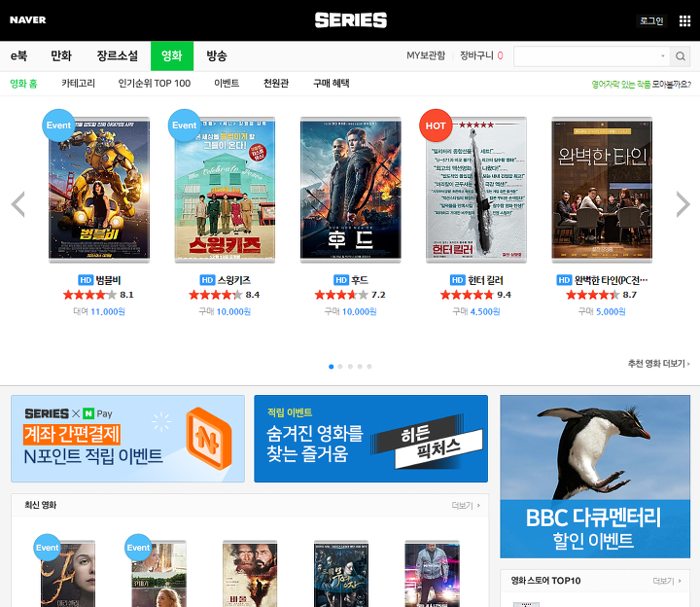Screen dimensions: 700x607
Task: Open the 완벽한 타인 movie poster
Action: pos(602,190)
